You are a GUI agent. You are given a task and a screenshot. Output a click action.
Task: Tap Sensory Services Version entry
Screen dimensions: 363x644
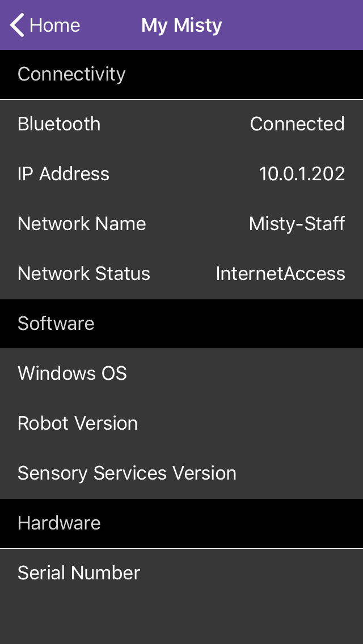[127, 473]
